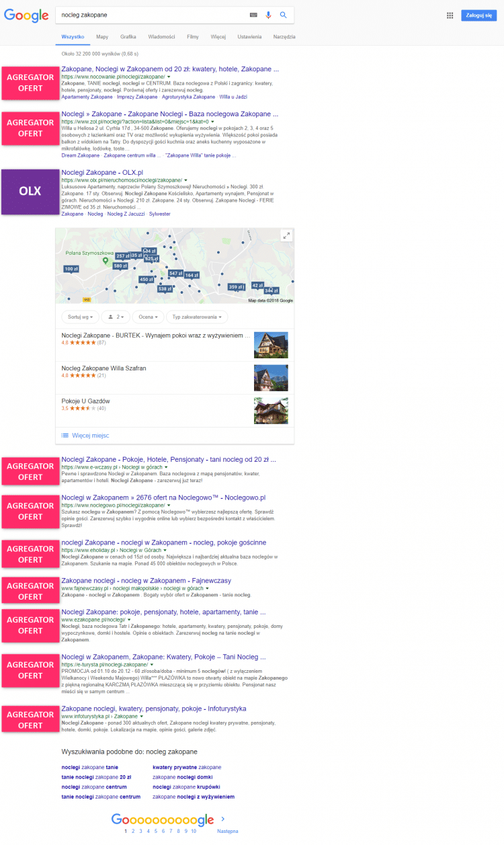This screenshot has width=504, height=845.
Task: Click the Pokoje U Gazdów thumbnail
Action: pyautogui.click(x=271, y=411)
